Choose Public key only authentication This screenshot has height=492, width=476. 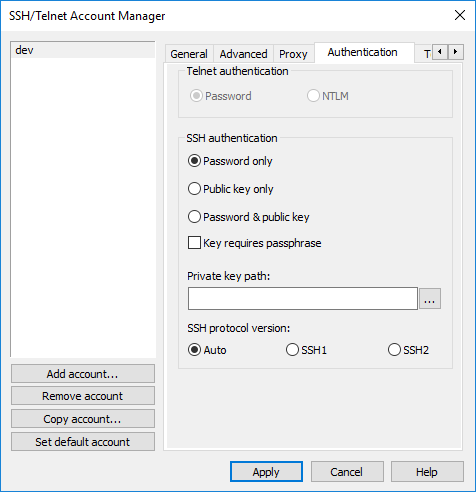(x=231, y=189)
